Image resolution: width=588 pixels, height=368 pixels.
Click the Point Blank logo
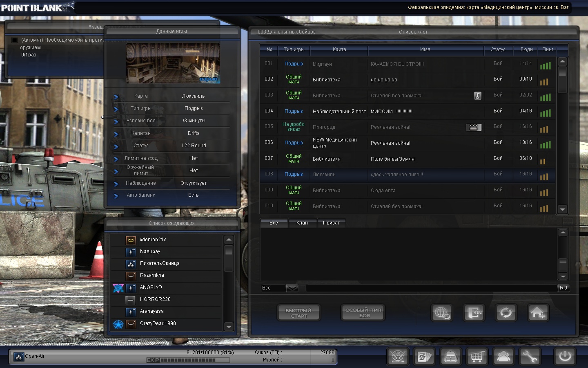37,7
